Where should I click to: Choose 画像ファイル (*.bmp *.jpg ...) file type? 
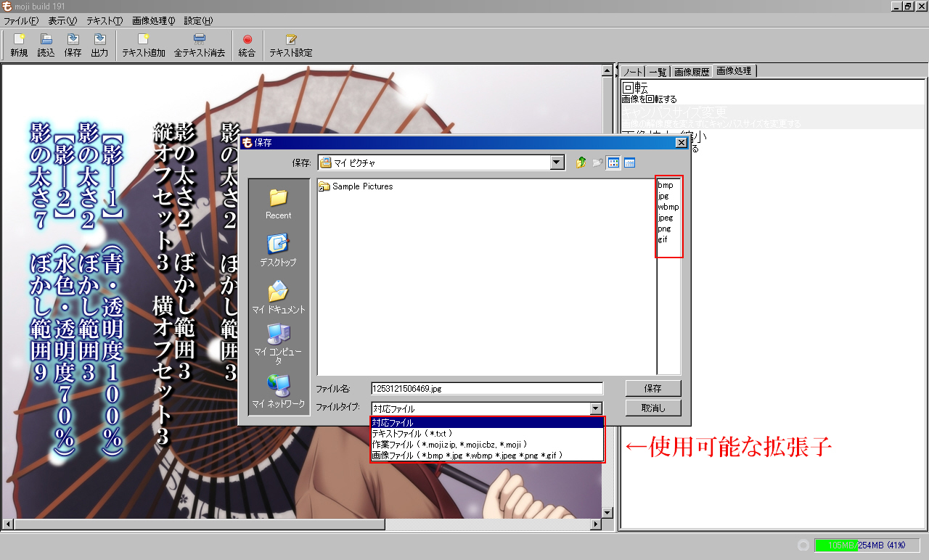point(486,455)
